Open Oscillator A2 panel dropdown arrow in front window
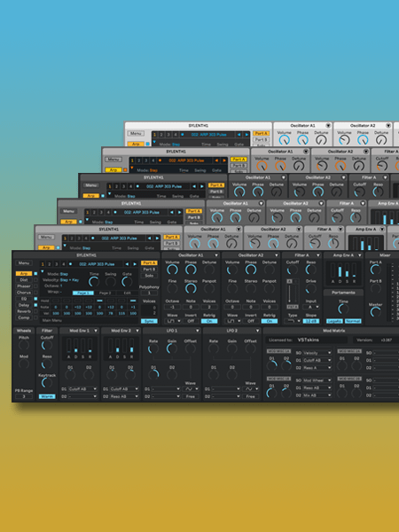 tap(276, 255)
